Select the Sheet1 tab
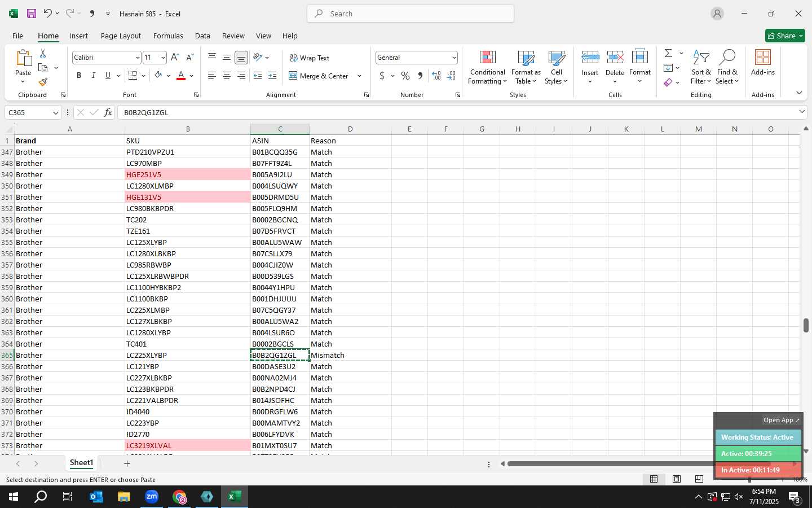 click(x=81, y=463)
